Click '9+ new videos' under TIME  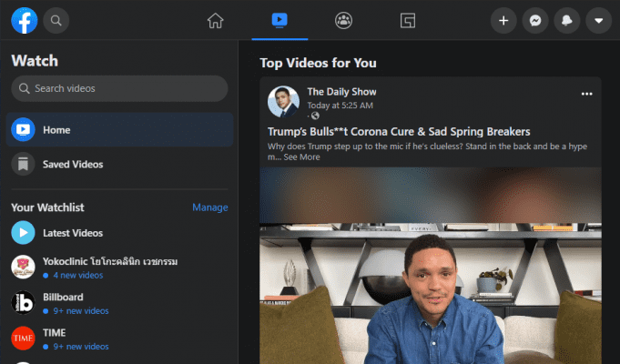tap(81, 346)
